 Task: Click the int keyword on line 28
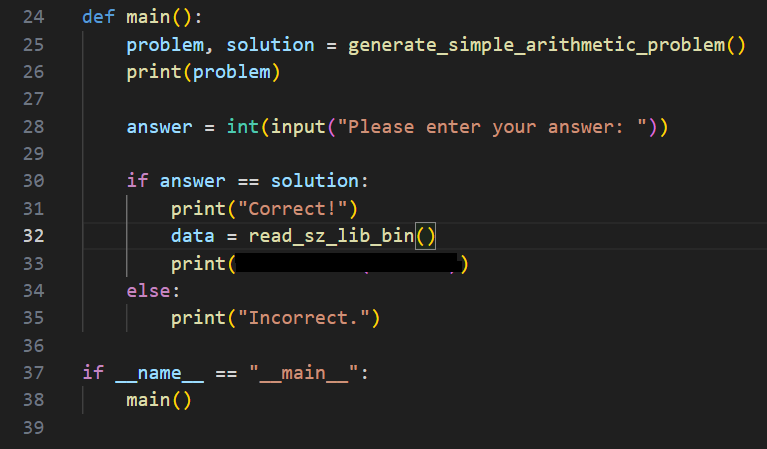click(x=243, y=127)
